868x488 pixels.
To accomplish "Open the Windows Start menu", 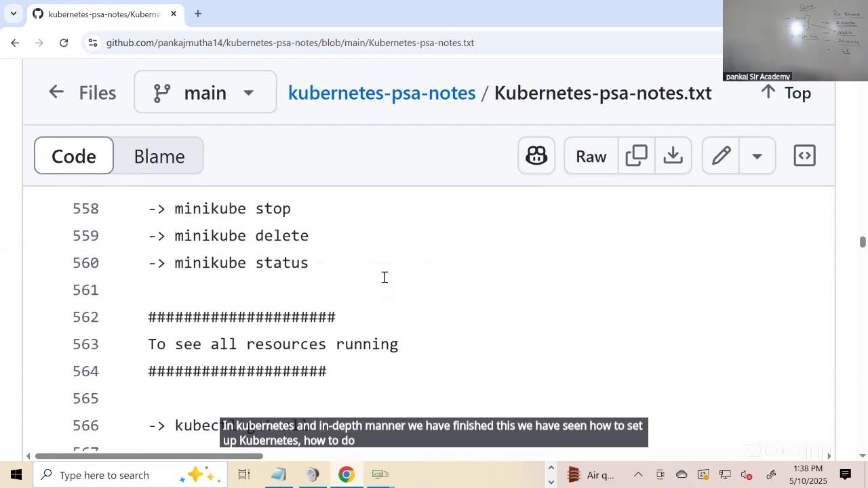I will point(16,474).
